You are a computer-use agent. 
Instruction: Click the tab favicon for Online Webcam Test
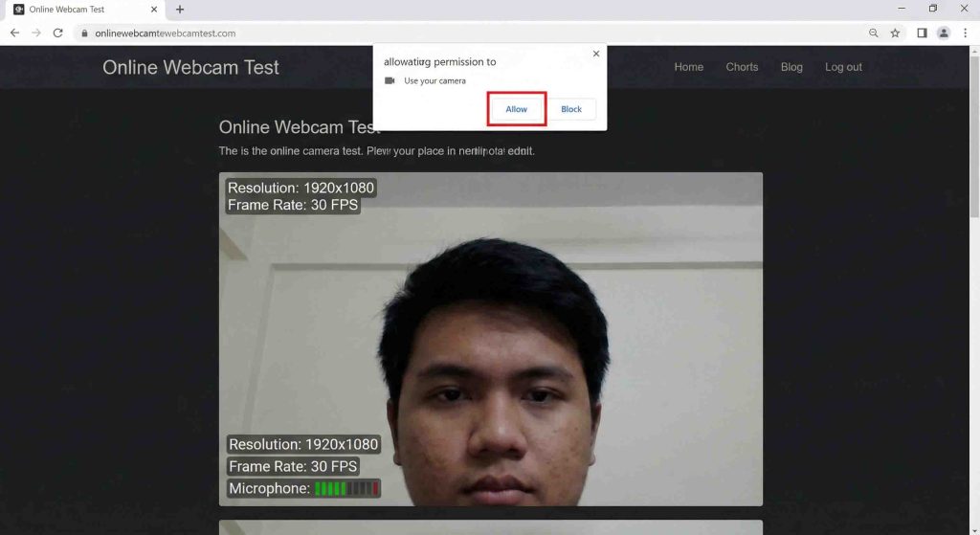(19, 10)
